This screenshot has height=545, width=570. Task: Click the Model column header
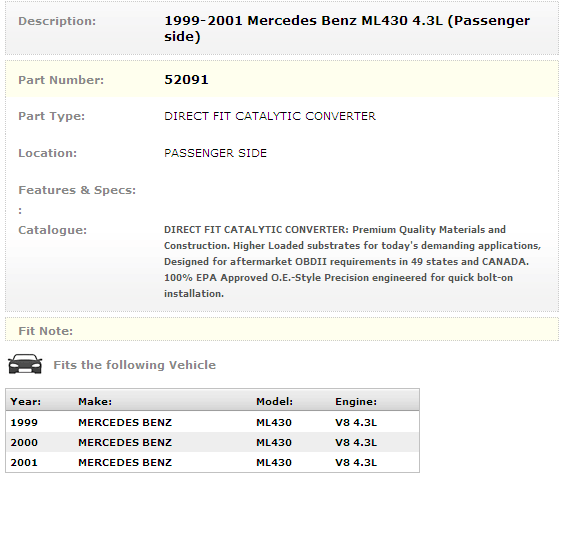point(274,401)
